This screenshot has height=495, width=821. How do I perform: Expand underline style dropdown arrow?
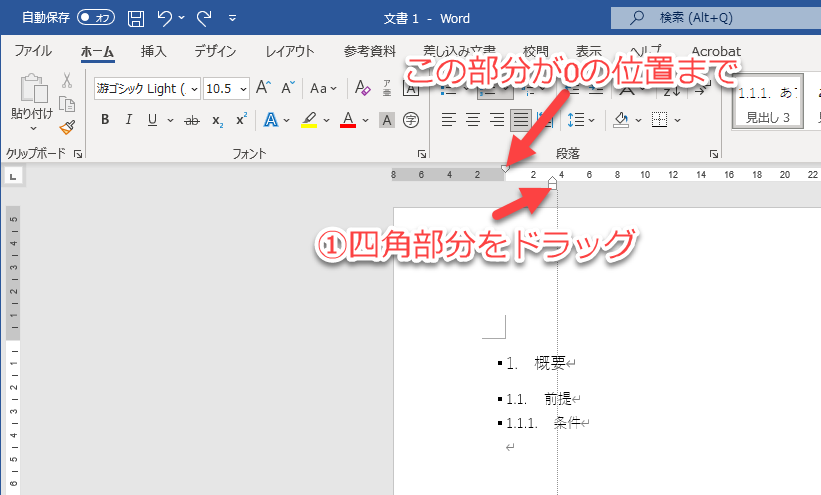(170, 120)
